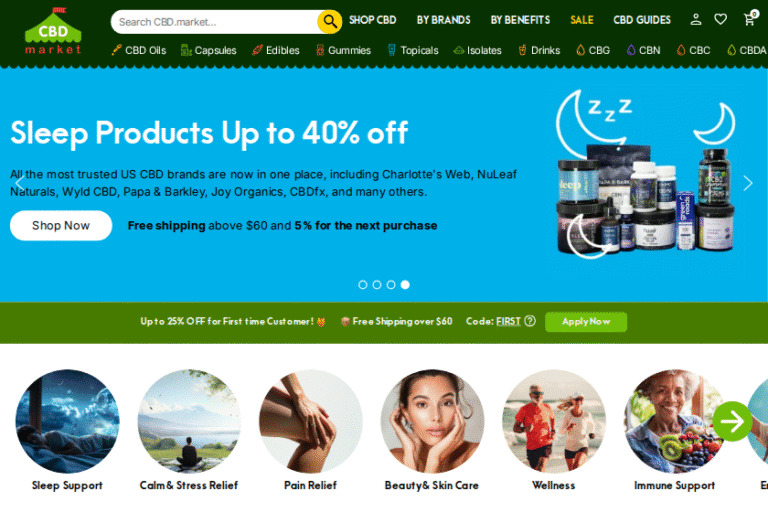The height and width of the screenshot is (512, 768).
Task: Select the third carousel slide dot
Action: point(391,285)
